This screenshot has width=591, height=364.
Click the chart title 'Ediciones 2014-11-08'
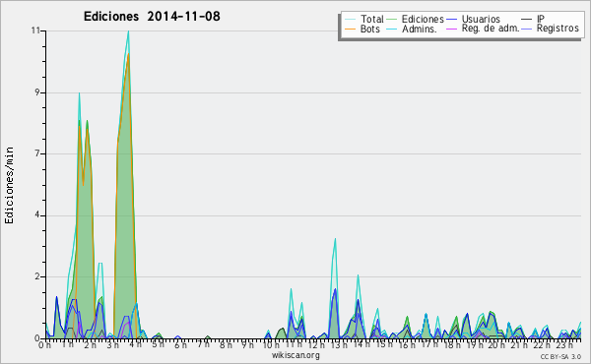[152, 17]
